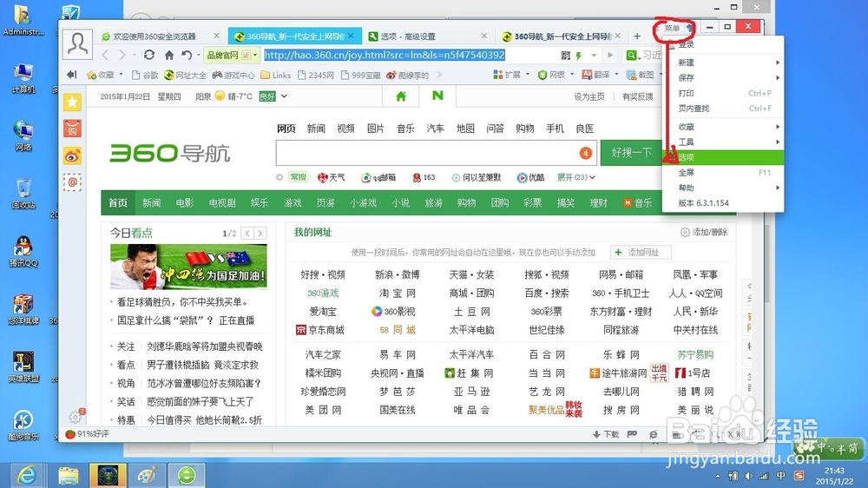This screenshot has height=488, width=868.
Task: Open the home page icon in toolbar
Action: coord(169,55)
